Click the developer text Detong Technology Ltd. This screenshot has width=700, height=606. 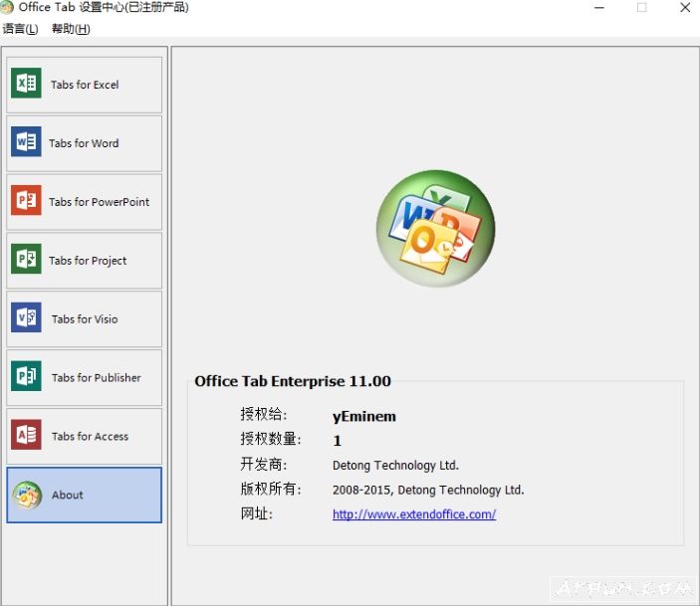tap(395, 466)
